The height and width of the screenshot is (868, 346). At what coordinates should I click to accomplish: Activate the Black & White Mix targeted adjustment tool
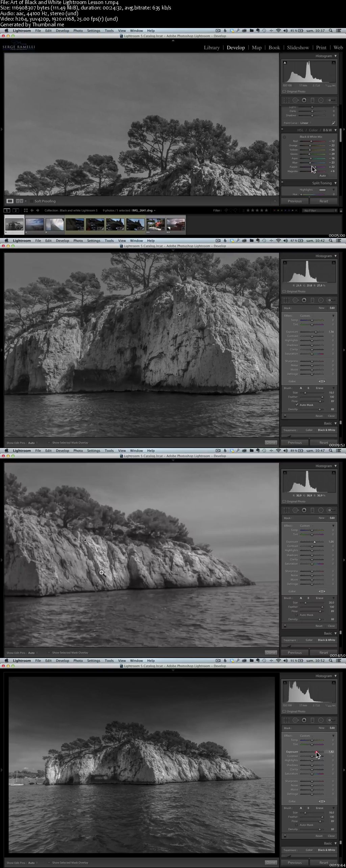[284, 137]
